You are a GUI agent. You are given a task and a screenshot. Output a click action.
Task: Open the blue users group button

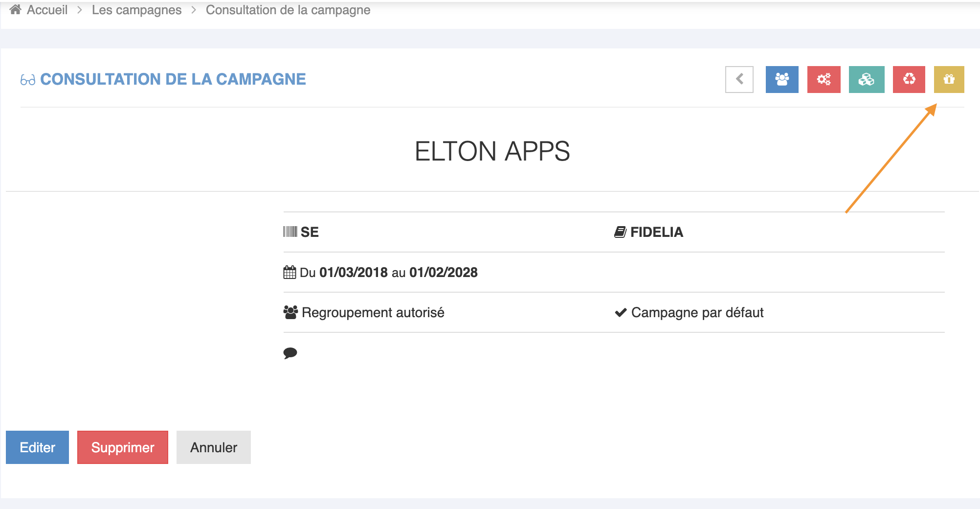point(781,79)
